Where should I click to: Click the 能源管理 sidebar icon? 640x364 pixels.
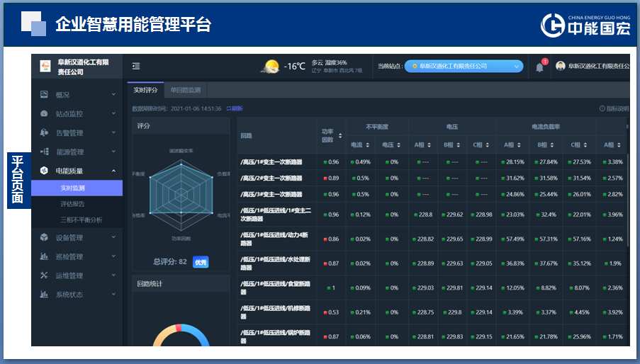pyautogui.click(x=44, y=152)
